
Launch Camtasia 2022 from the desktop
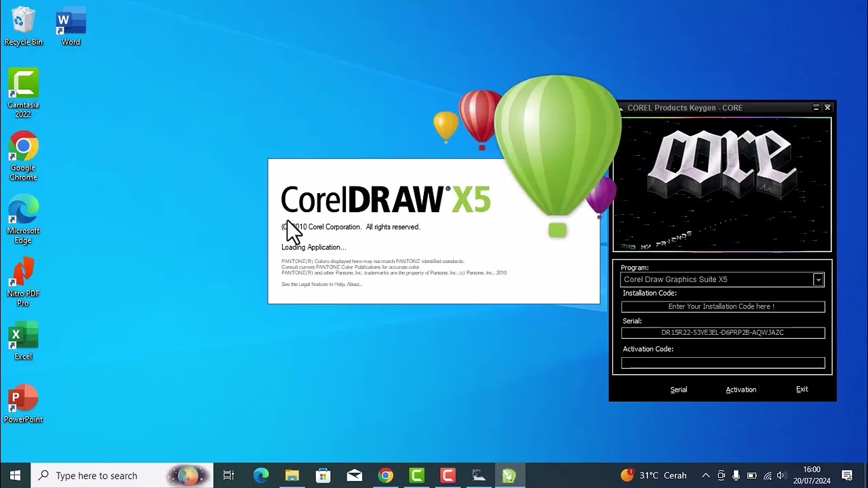[23, 93]
